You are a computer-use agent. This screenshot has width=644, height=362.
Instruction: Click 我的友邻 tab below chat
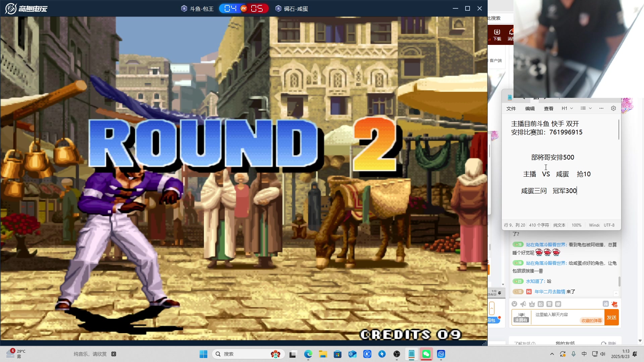coord(565,343)
